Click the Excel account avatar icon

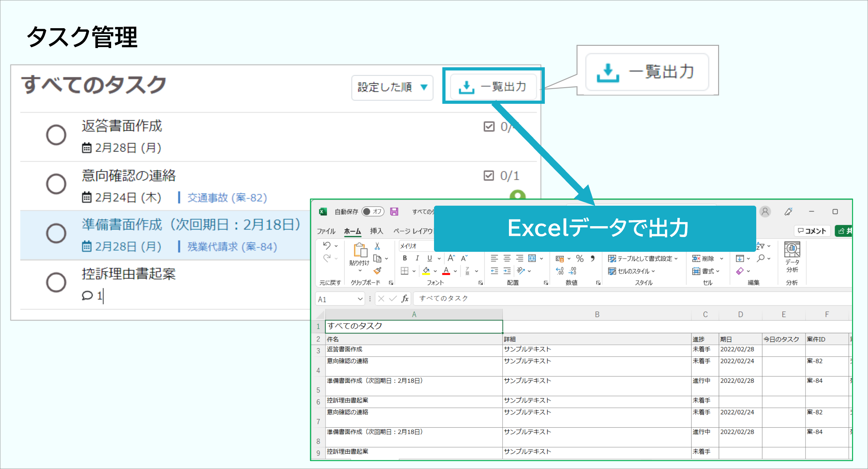[765, 211]
